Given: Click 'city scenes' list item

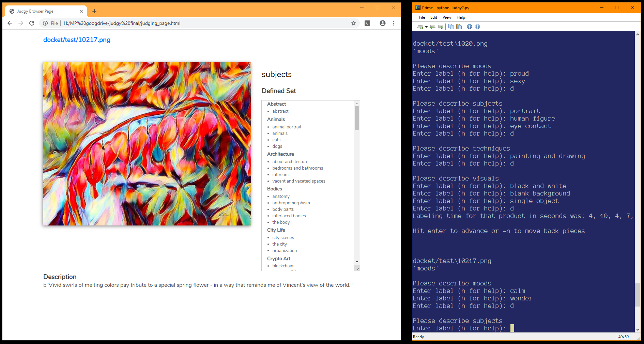Looking at the screenshot, I should pos(283,238).
